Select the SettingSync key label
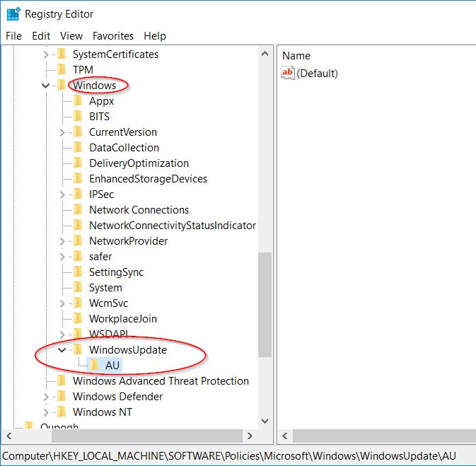This screenshot has height=466, width=476. 116,272
